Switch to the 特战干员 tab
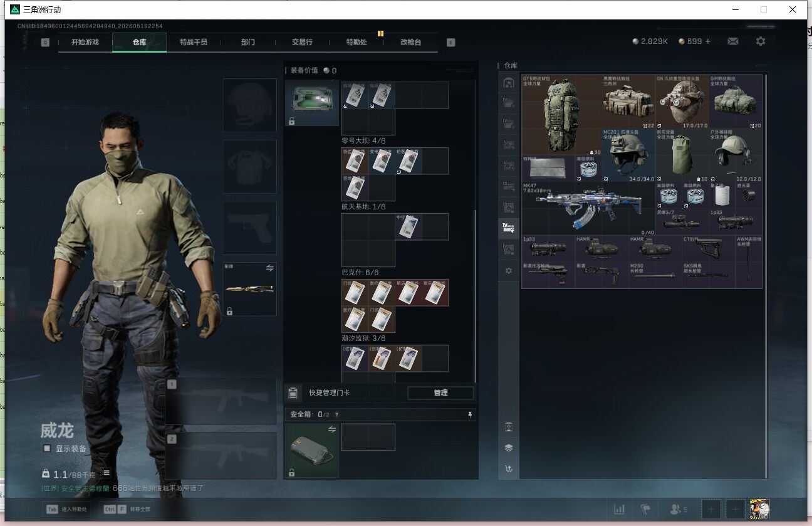812x526 pixels. (x=194, y=42)
